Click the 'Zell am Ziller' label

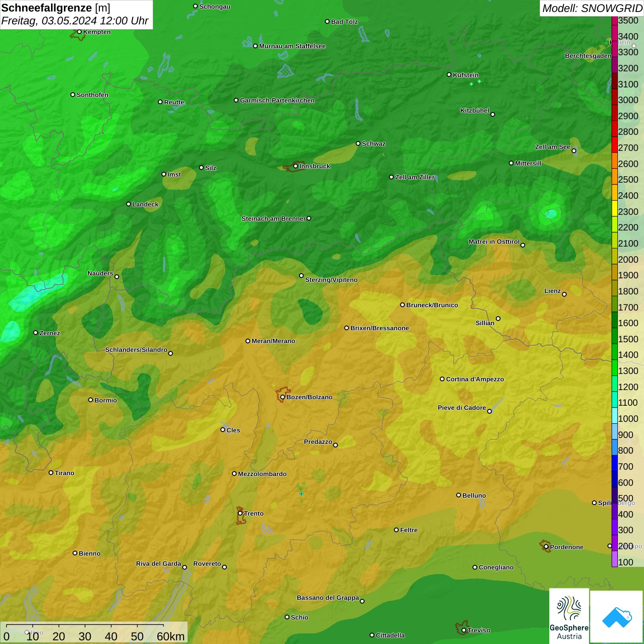(415, 177)
